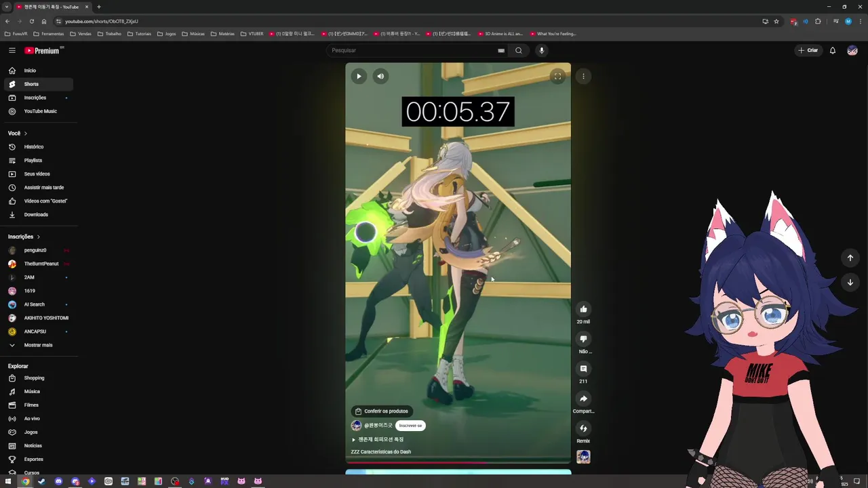The height and width of the screenshot is (488, 868).
Task: Like this Short
Action: click(583, 309)
